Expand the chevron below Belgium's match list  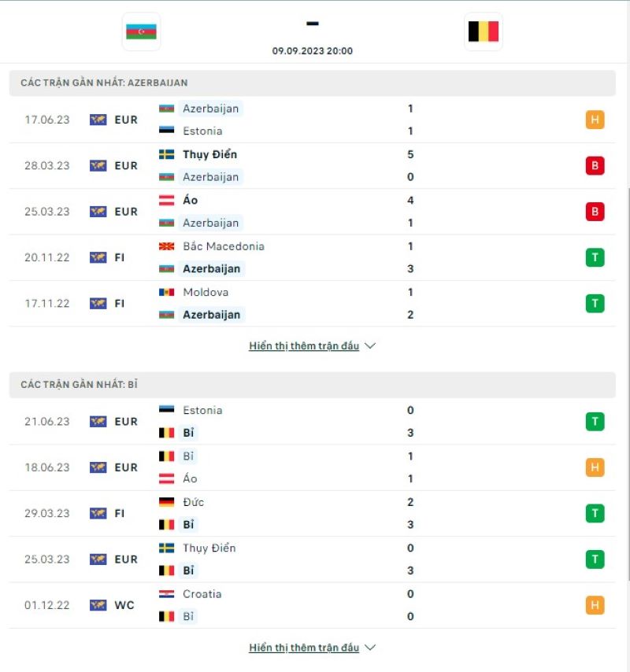click(369, 648)
